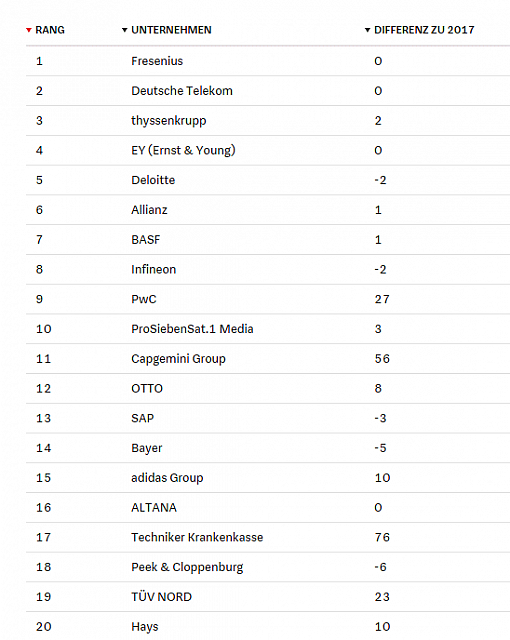Viewport: 510px width, 640px height.
Task: Click the TÜV NORD company name
Action: [162, 597]
